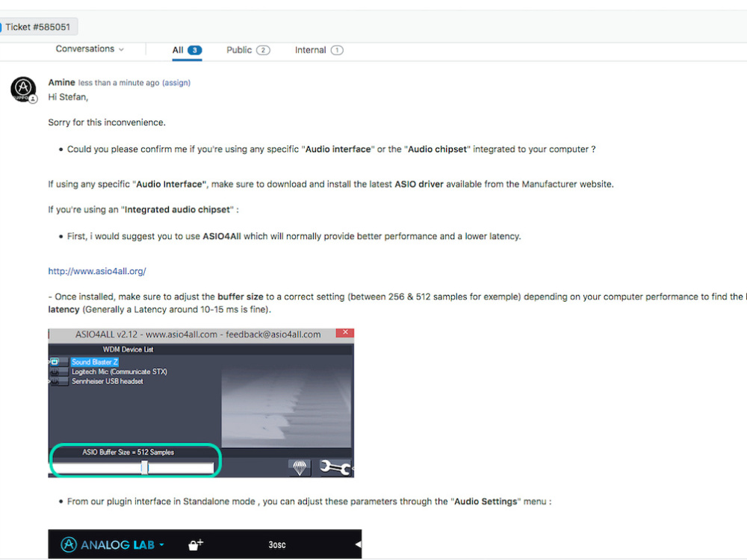The height and width of the screenshot is (560, 747).
Task: Click the author name Amine
Action: (x=61, y=82)
